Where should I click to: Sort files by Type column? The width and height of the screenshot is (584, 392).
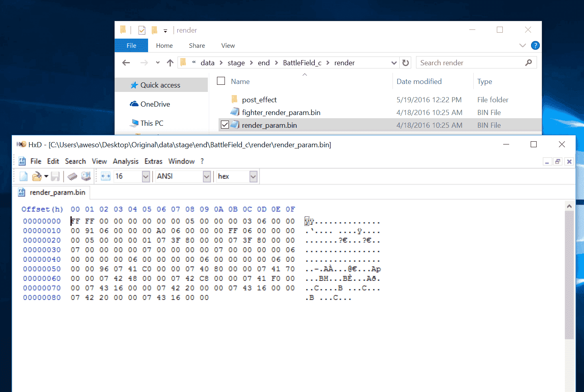pos(484,82)
